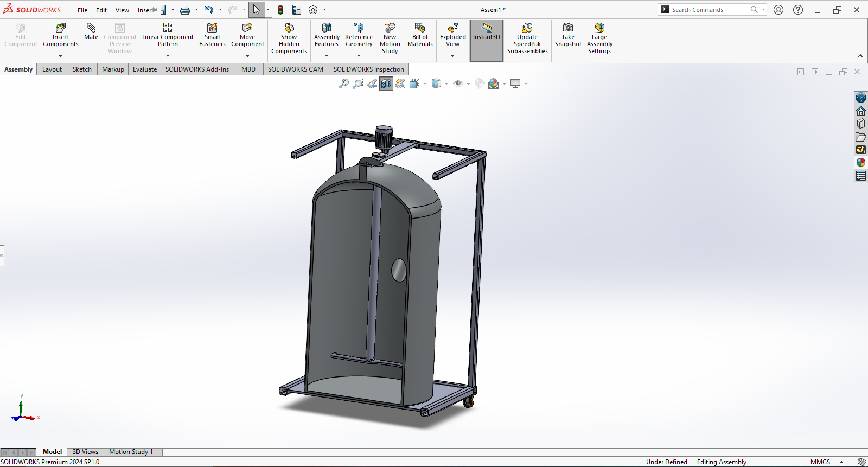Select the Zoom to Area tool
Screen dimensions: 868x467
click(358, 84)
